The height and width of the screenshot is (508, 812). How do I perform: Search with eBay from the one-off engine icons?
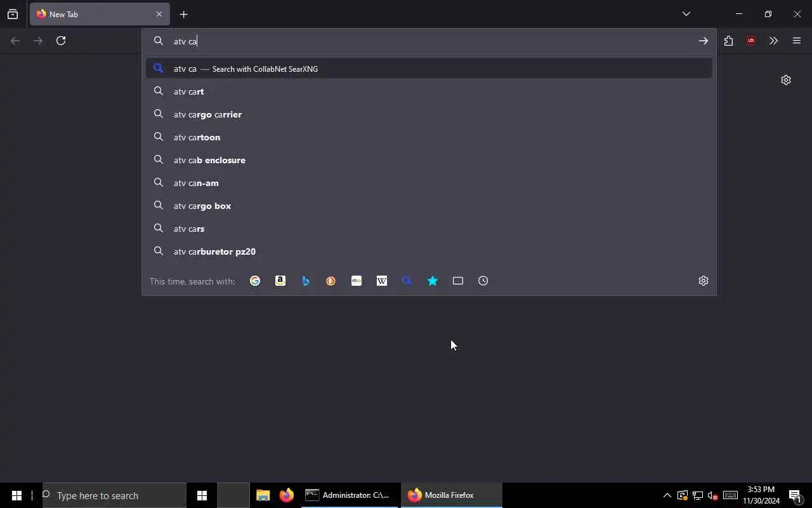tap(357, 281)
